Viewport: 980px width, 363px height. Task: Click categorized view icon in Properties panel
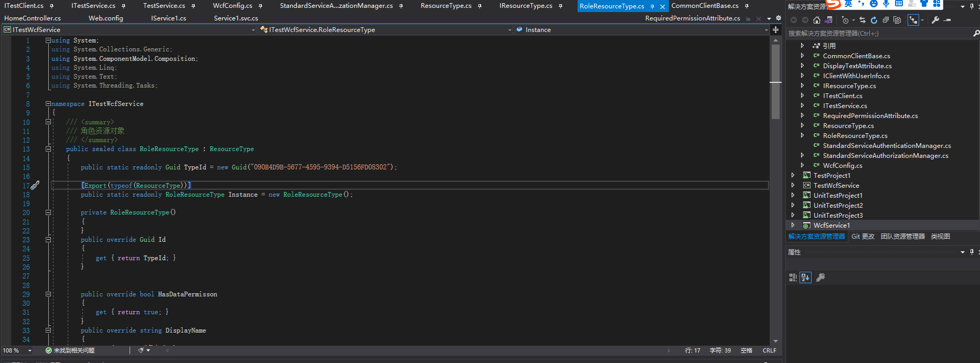pos(793,277)
